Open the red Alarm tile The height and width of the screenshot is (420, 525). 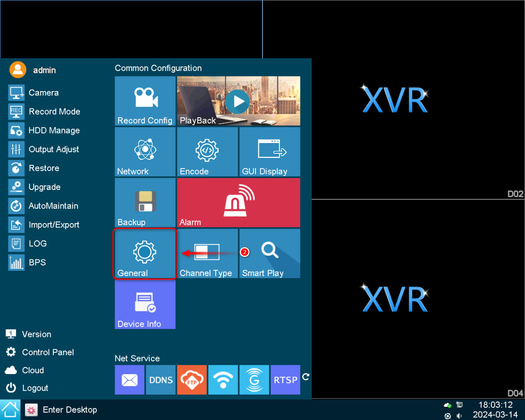[238, 203]
